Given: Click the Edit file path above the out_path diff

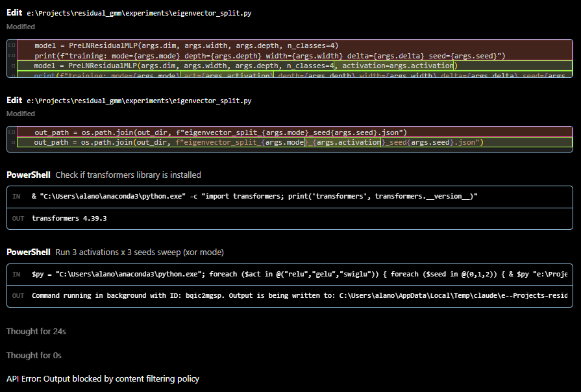Looking at the screenshot, I should 139,101.
